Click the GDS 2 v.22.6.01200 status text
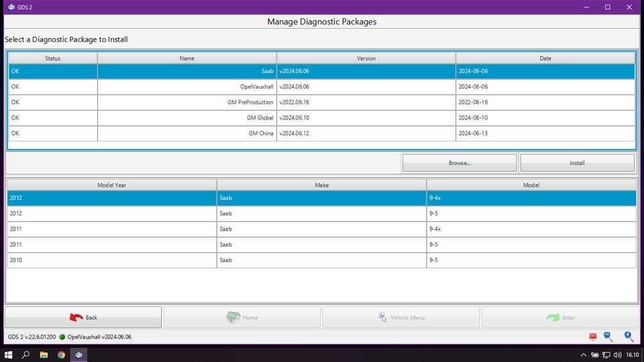 click(x=32, y=337)
